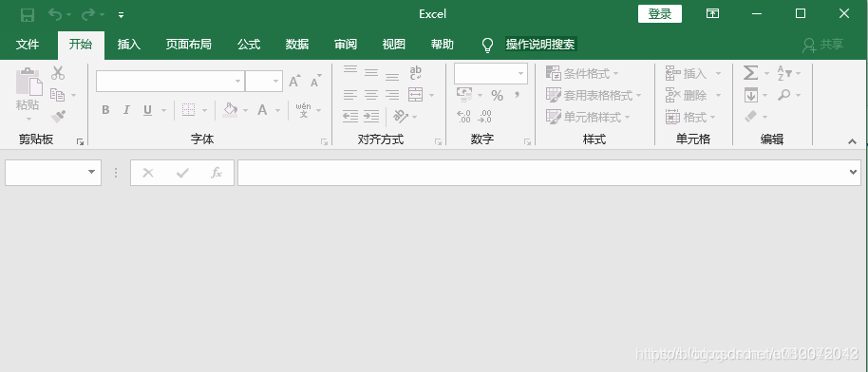Open the 套用表格格式 dropdown
Viewport: 868px width, 372px height.
point(594,95)
